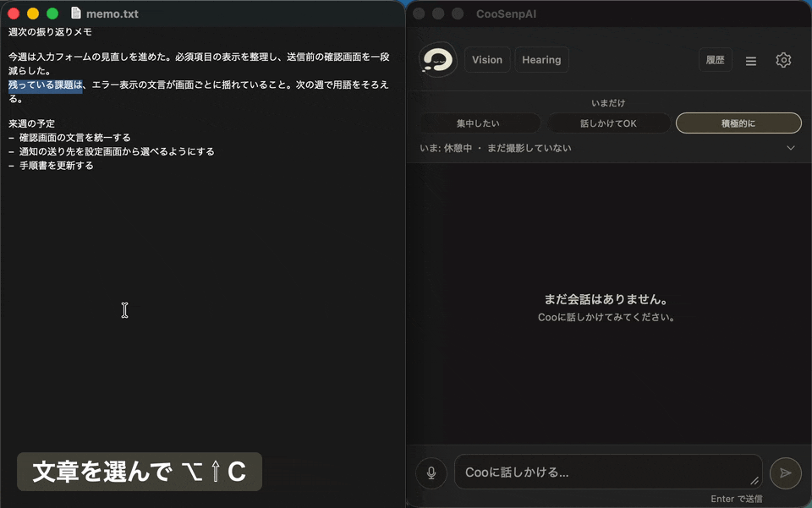Expand the status row chevron
812x508 pixels.
[791, 148]
